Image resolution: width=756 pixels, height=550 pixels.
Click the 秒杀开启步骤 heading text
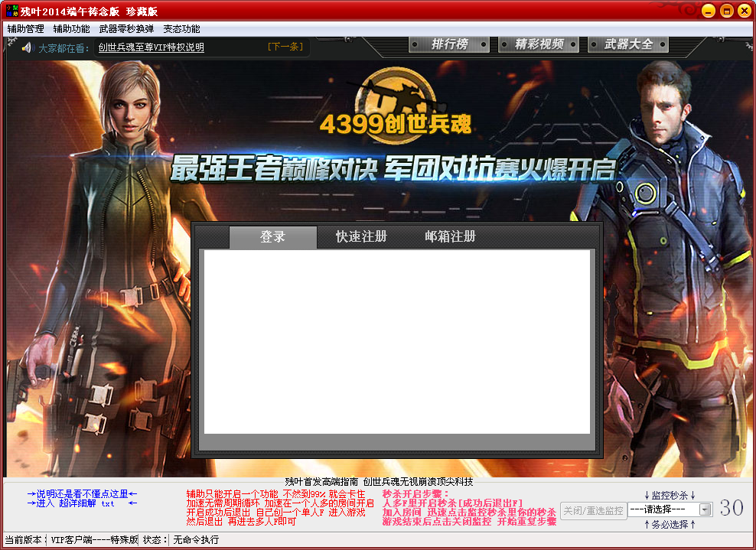(x=415, y=493)
